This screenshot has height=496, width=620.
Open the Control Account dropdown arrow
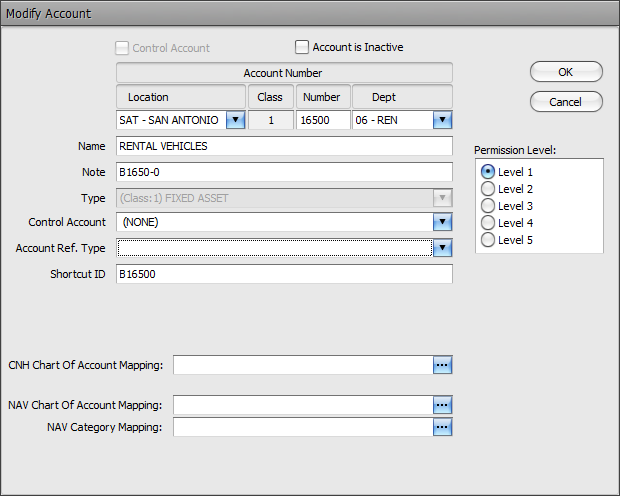click(442, 222)
